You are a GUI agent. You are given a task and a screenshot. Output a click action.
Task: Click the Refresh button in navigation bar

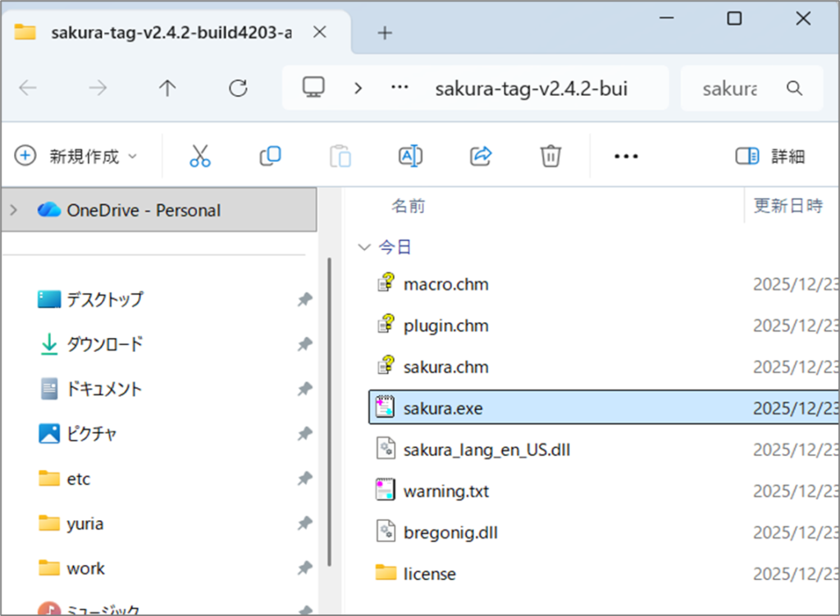click(x=238, y=89)
